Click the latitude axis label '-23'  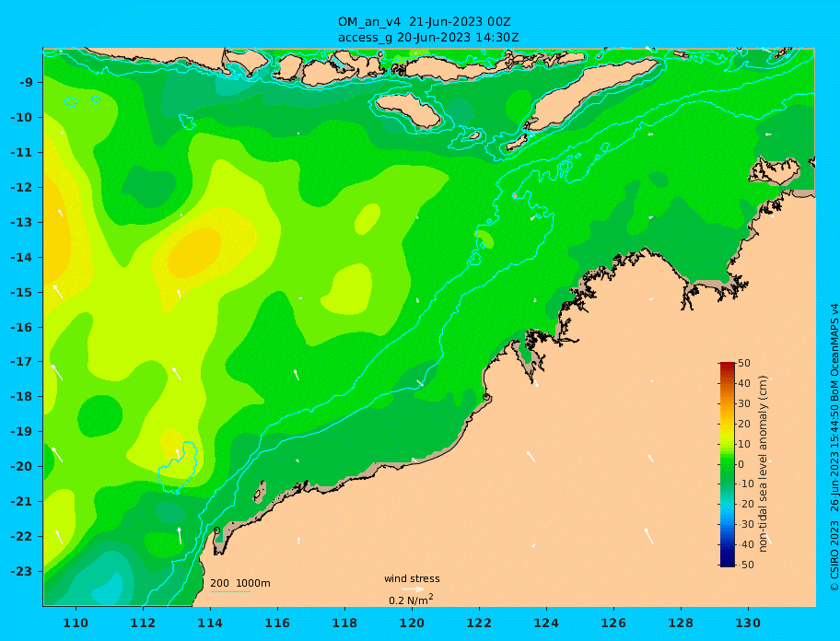(x=21, y=571)
